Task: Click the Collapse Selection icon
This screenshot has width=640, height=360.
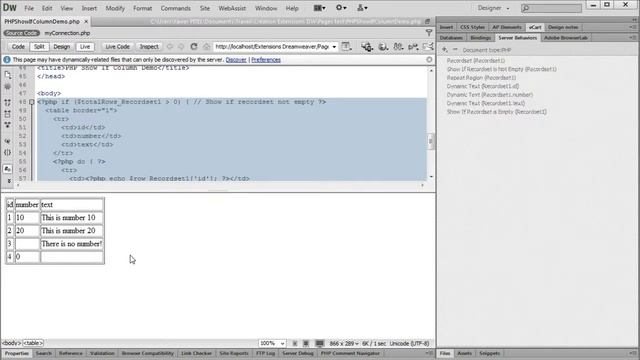Action: (x=7, y=114)
